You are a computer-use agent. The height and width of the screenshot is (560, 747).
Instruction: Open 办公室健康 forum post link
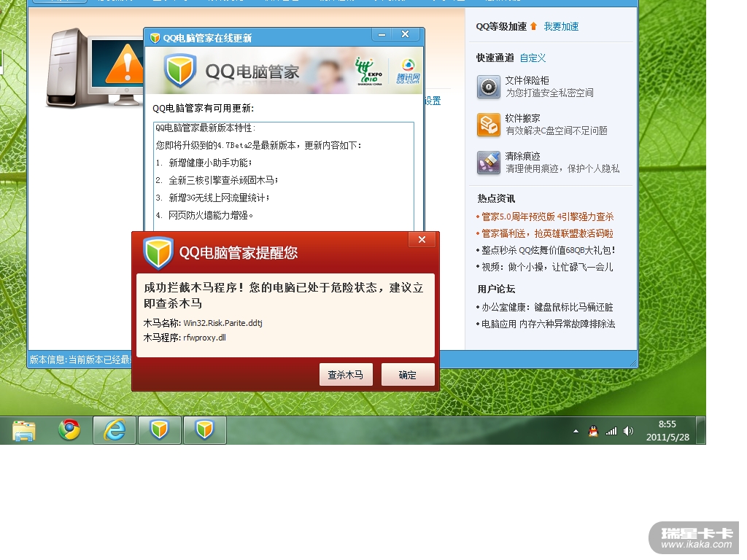click(547, 307)
